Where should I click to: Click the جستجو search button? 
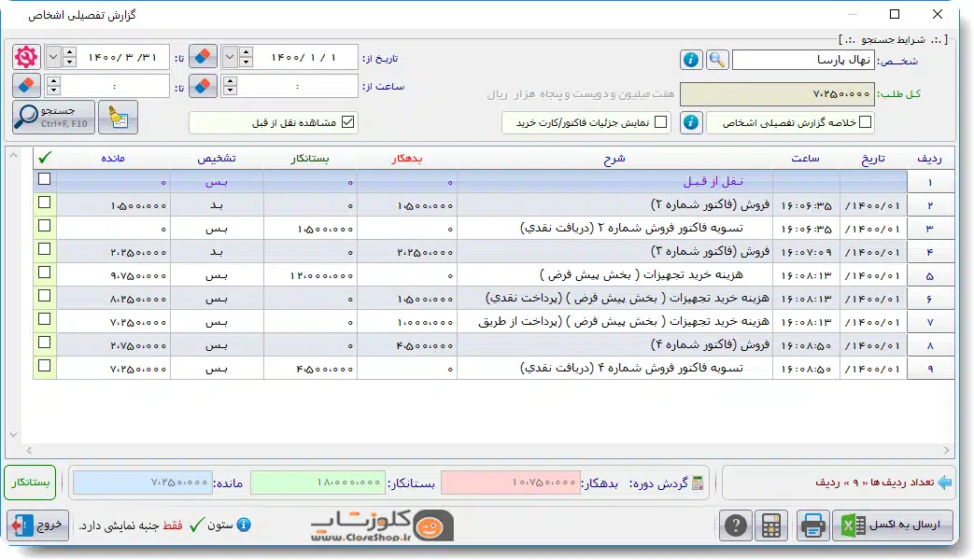click(54, 117)
